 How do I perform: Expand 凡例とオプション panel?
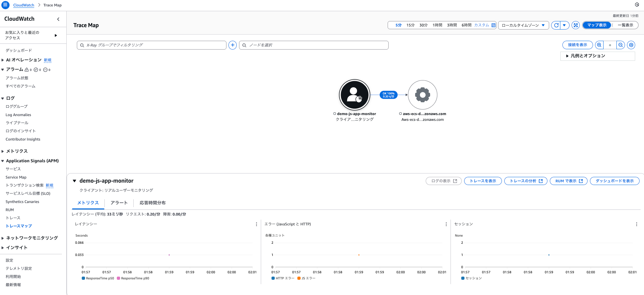coord(597,56)
